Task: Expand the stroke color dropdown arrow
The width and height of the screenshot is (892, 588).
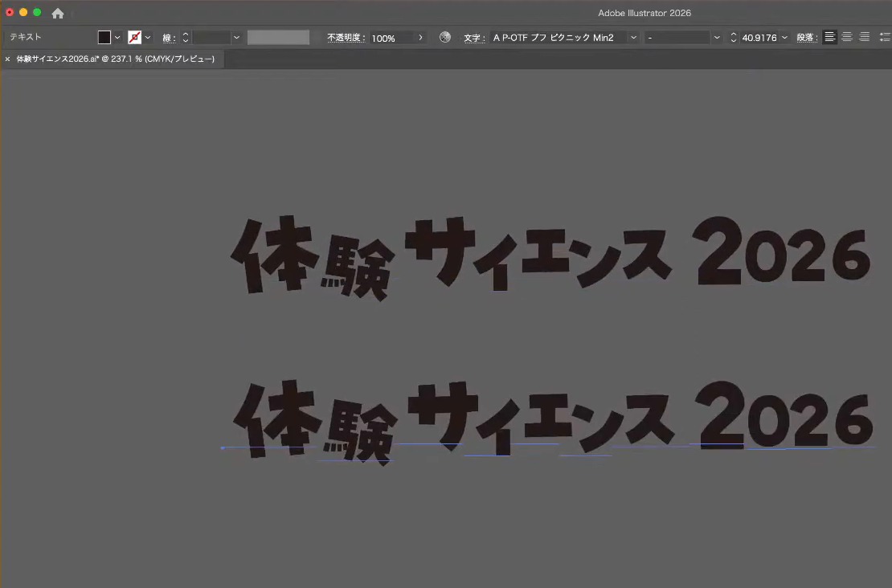Action: 148,38
